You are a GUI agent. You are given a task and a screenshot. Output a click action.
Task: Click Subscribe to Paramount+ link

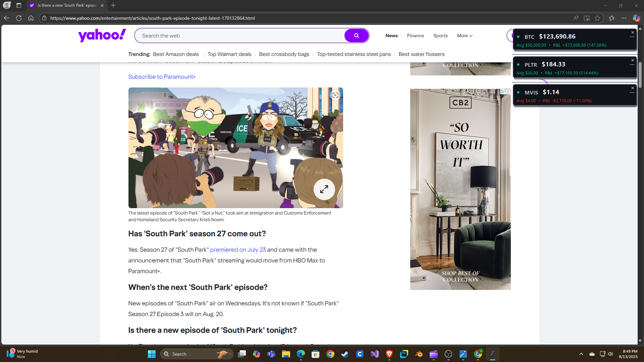coord(162,77)
